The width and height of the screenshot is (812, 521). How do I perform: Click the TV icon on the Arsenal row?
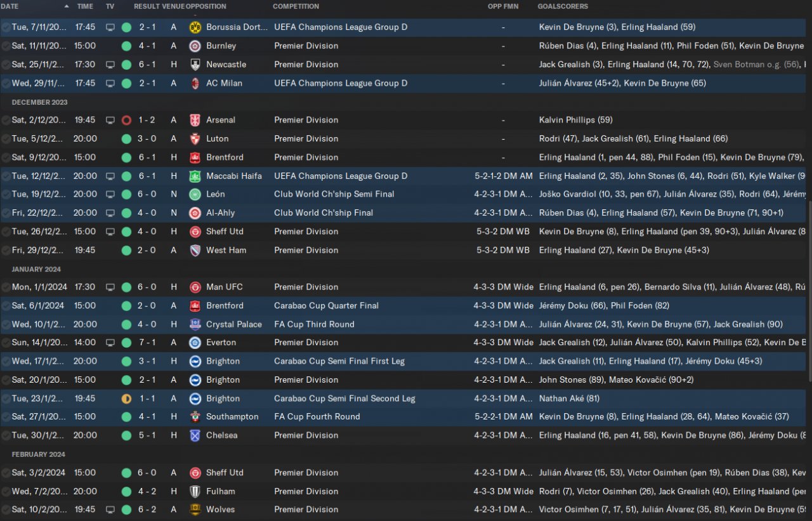pos(110,120)
